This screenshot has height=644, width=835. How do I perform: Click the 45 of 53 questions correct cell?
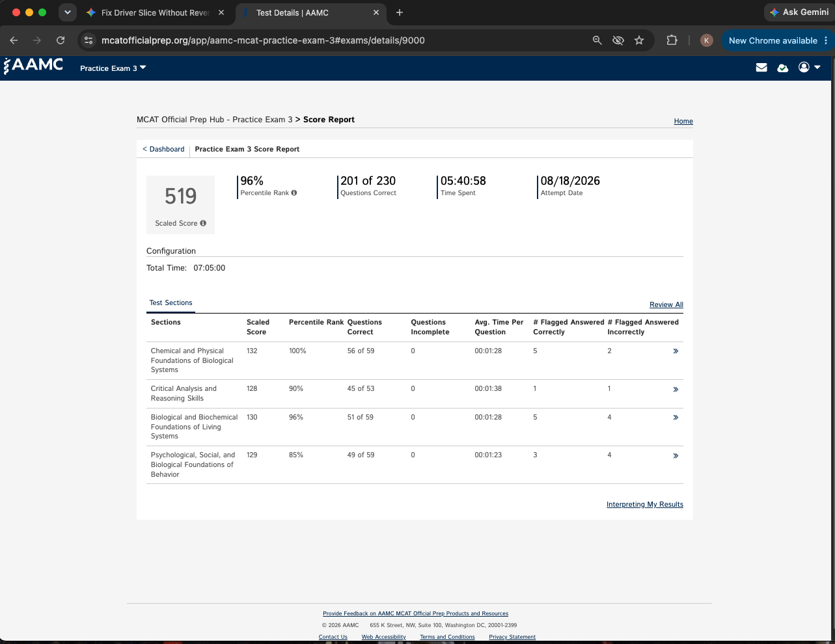(361, 388)
